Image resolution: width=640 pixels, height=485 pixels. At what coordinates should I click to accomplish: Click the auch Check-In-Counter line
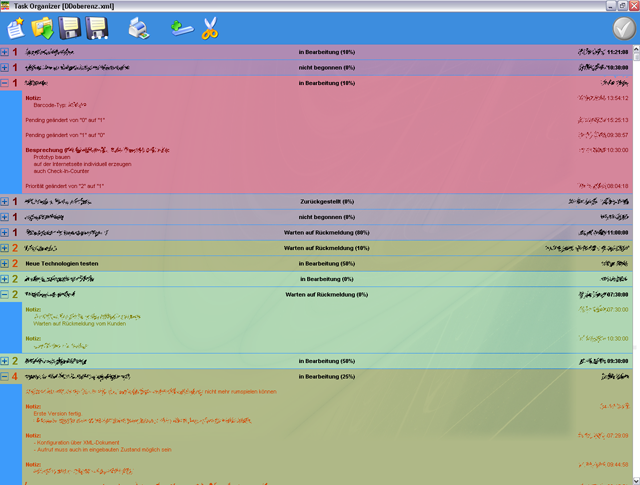(61, 171)
